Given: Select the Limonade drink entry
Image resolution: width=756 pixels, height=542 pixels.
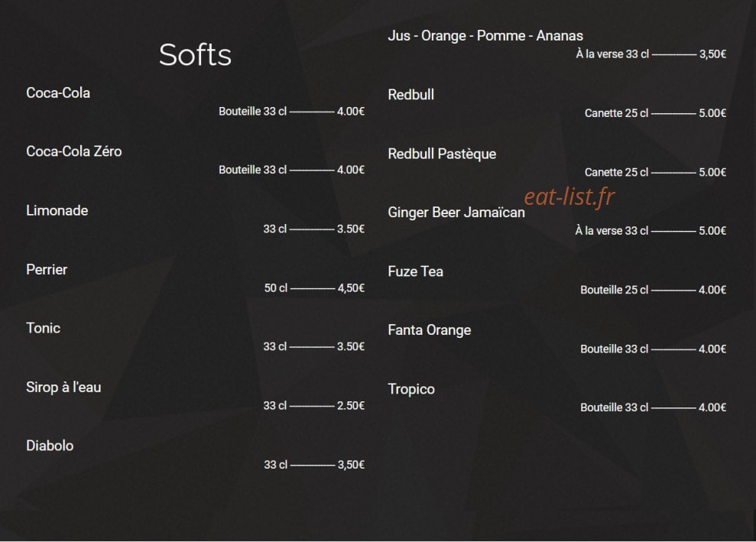Looking at the screenshot, I should coord(57,210).
